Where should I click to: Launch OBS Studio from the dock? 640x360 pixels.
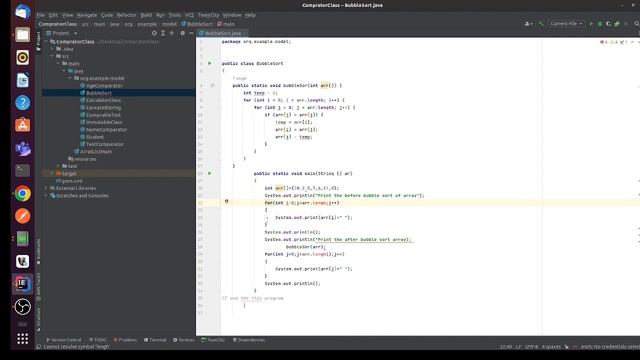(x=22, y=307)
